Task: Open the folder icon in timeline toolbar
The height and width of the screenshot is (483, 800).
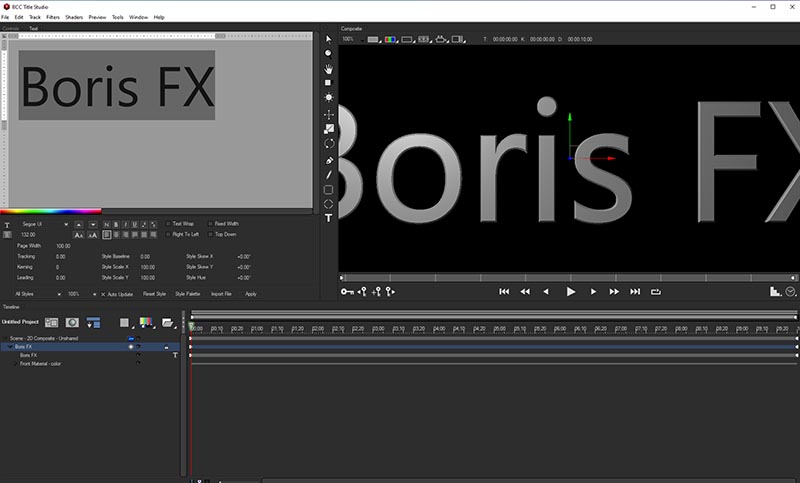Action: (167, 322)
